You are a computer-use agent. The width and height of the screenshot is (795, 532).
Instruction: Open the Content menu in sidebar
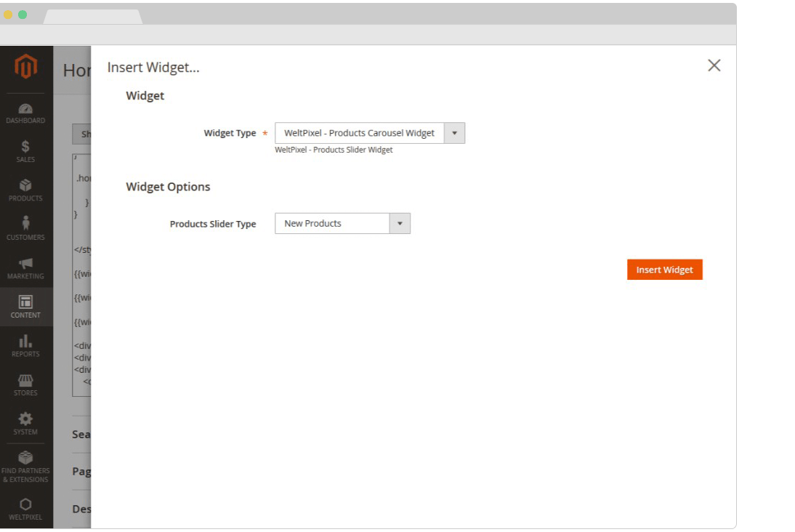[x=25, y=307]
